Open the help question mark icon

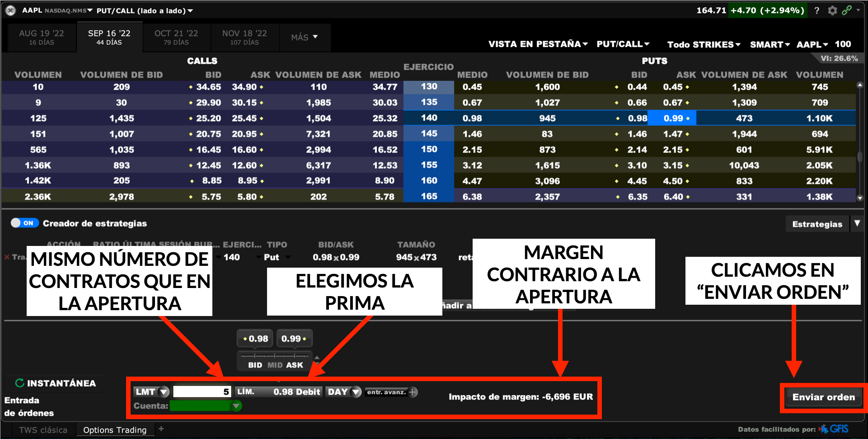pos(816,10)
